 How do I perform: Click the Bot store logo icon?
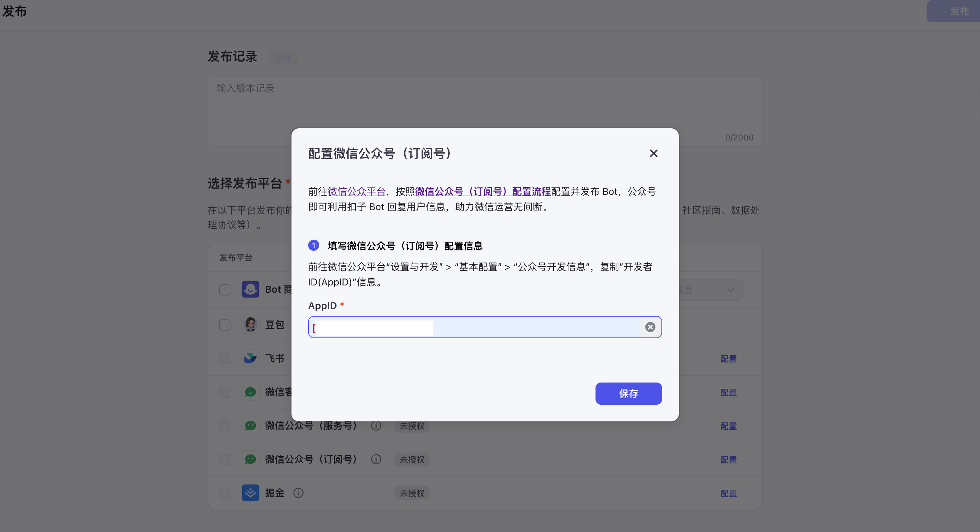[250, 289]
